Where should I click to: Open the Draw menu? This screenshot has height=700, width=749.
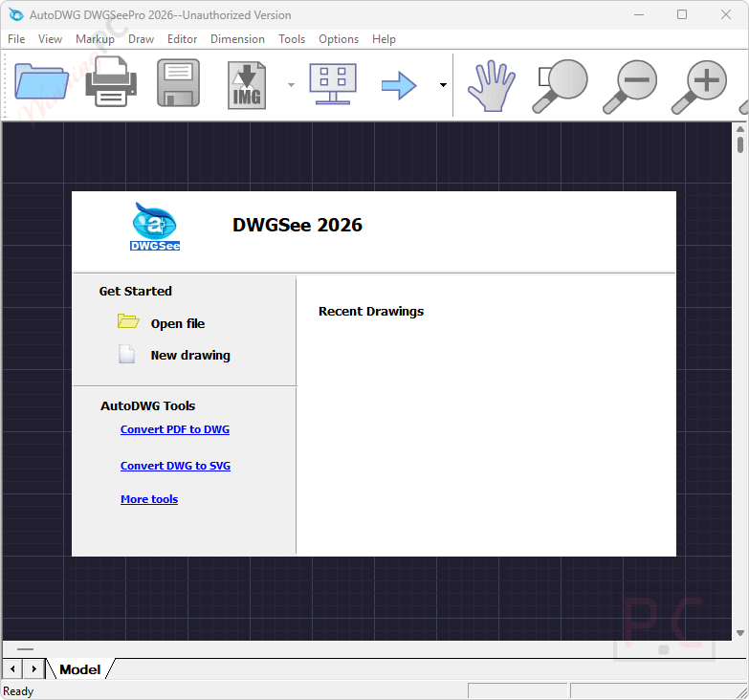141,39
